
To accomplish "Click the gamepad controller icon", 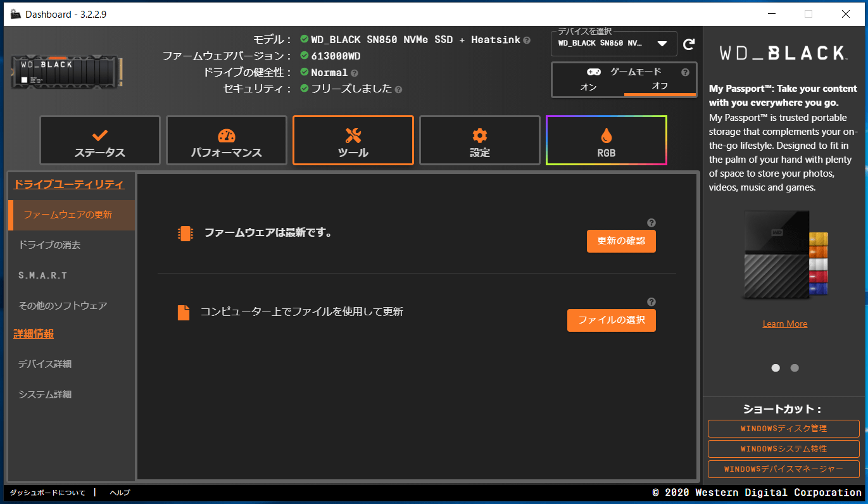I will pyautogui.click(x=593, y=72).
